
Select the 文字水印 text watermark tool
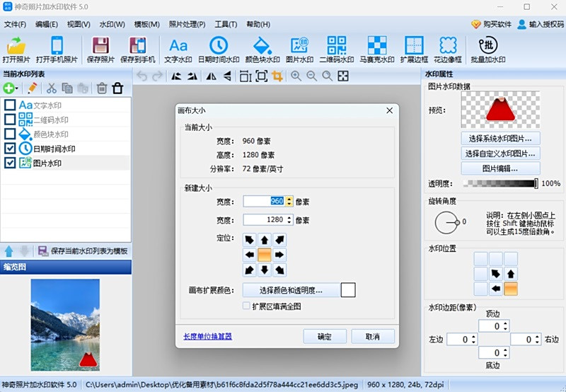coord(178,48)
